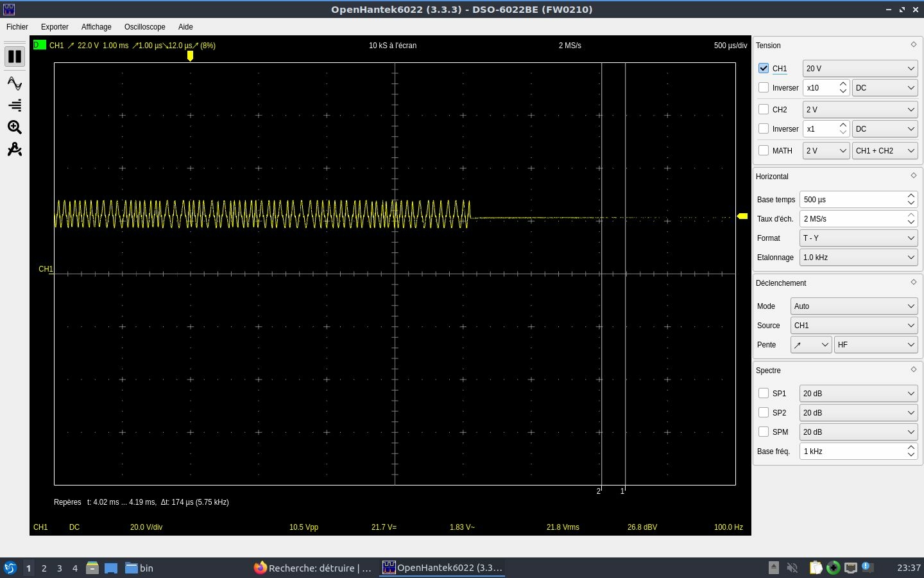
Task: Open the SP1 magnitude dropdown 20 dB
Action: point(859,393)
